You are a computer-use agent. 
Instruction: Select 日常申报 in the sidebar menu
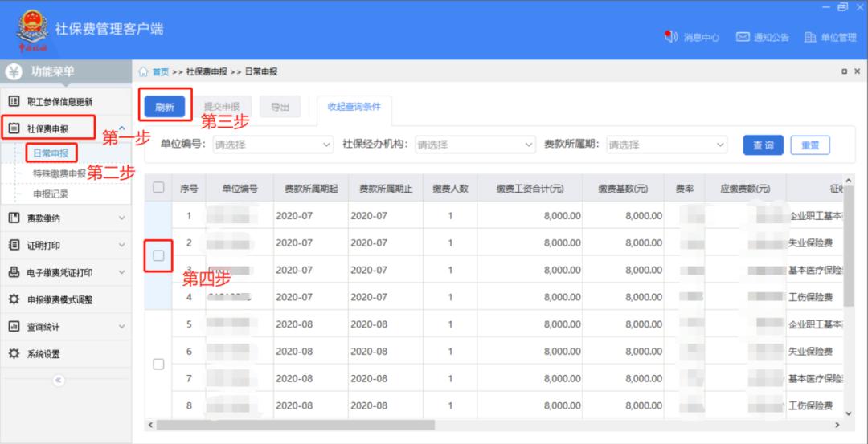(x=51, y=153)
